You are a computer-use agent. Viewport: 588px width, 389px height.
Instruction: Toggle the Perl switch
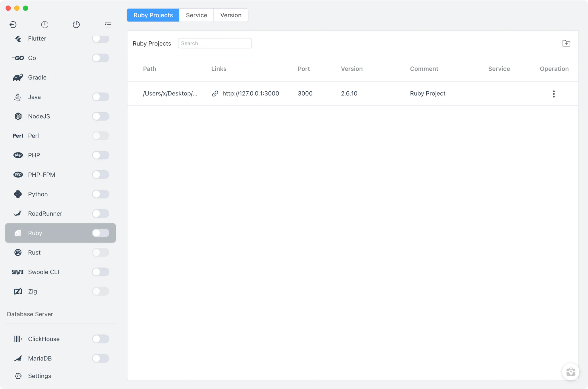click(100, 136)
